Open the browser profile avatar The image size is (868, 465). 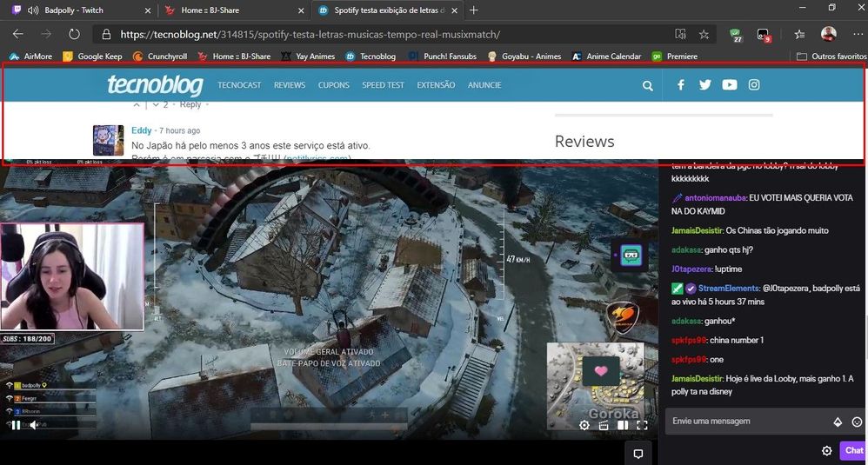pos(828,34)
